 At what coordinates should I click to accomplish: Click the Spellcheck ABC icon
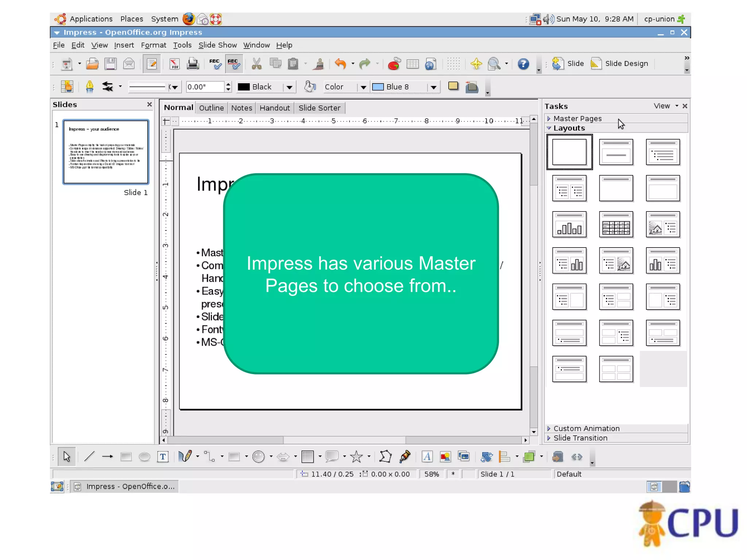pyautogui.click(x=215, y=64)
